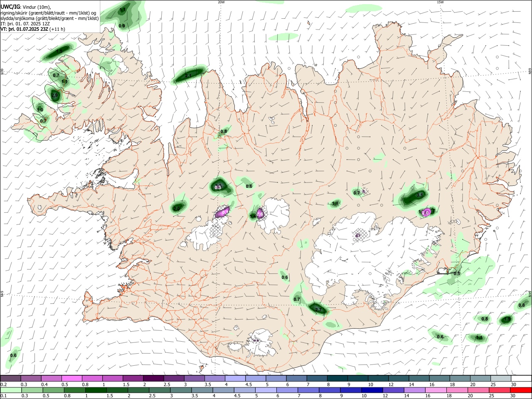Click the 'rigning/skúrir' legend description line
This screenshot has width=532, height=399.
[x=48, y=13]
